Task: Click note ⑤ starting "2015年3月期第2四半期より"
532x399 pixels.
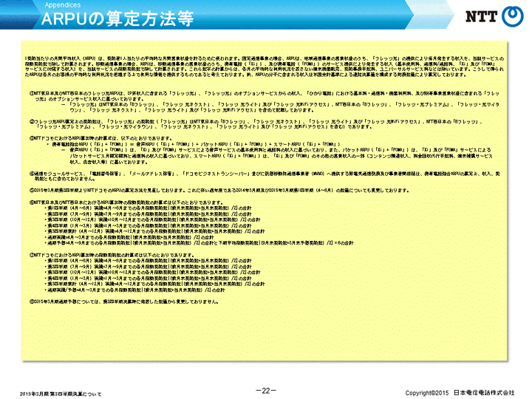Action: tap(219, 191)
